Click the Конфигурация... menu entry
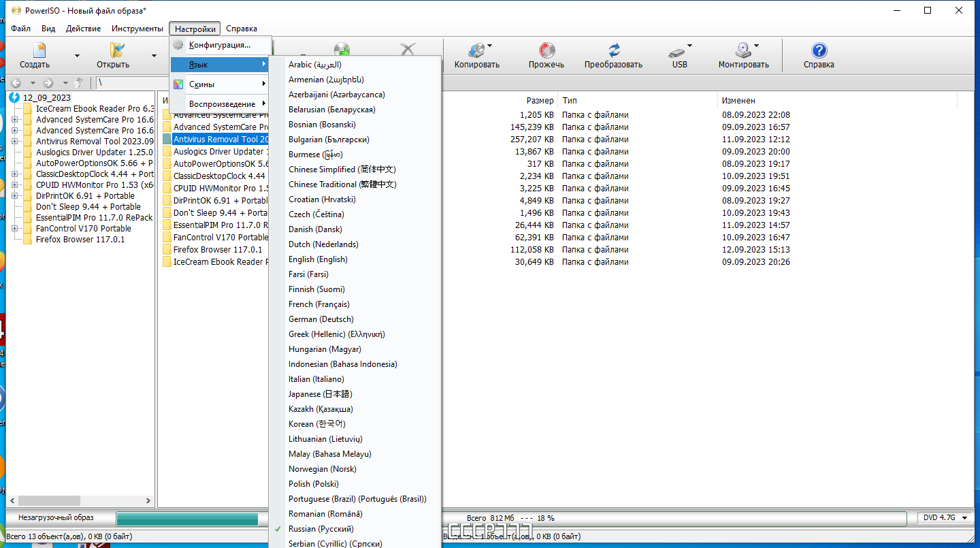This screenshot has width=980, height=548. tap(220, 45)
